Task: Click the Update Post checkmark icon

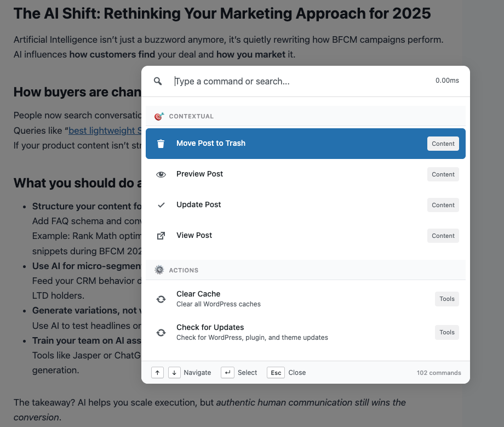Action: click(161, 205)
